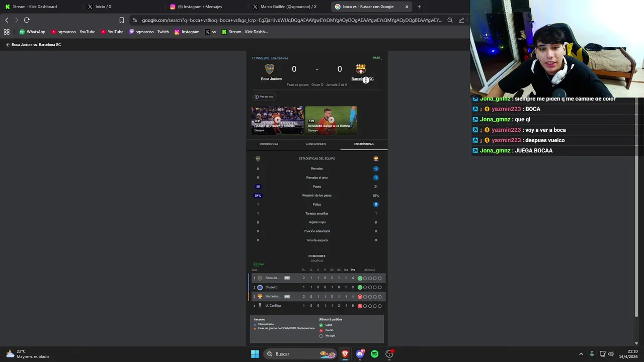Click the 'Tiros de esquina' stat label

317,240
